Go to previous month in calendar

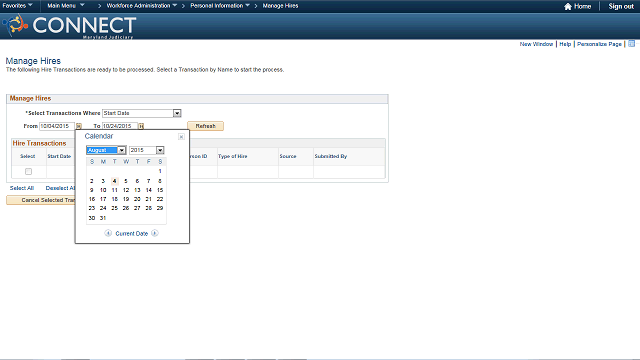(x=108, y=233)
